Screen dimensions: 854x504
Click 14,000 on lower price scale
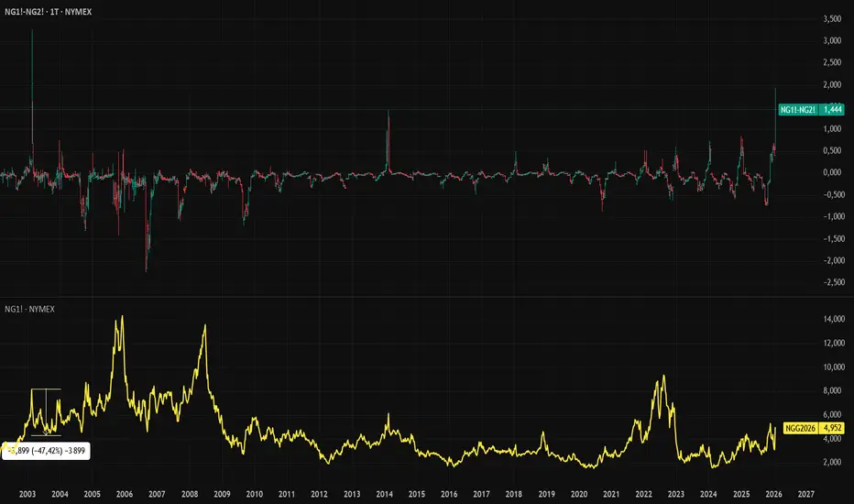coord(834,319)
